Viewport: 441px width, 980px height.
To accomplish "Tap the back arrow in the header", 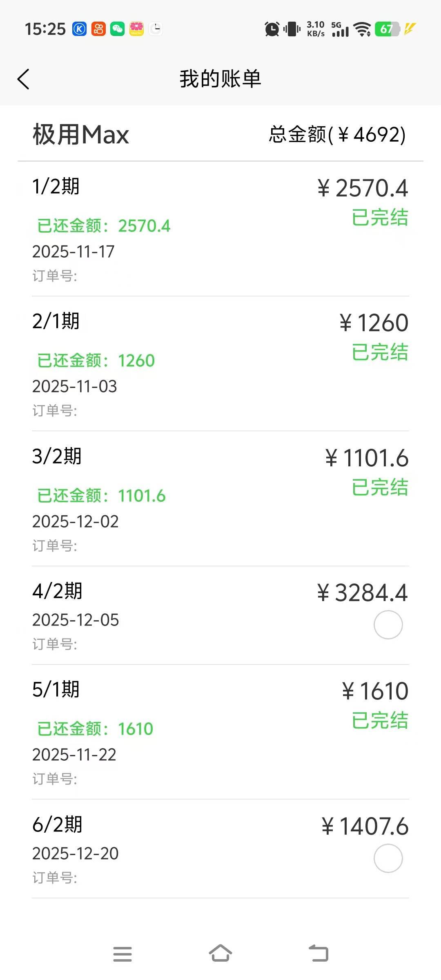I will (24, 79).
